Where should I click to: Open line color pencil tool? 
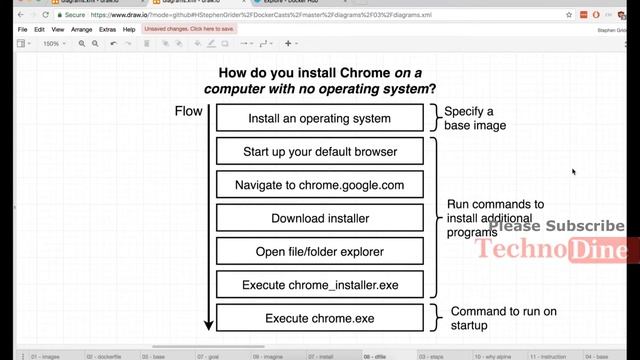pos(211,43)
